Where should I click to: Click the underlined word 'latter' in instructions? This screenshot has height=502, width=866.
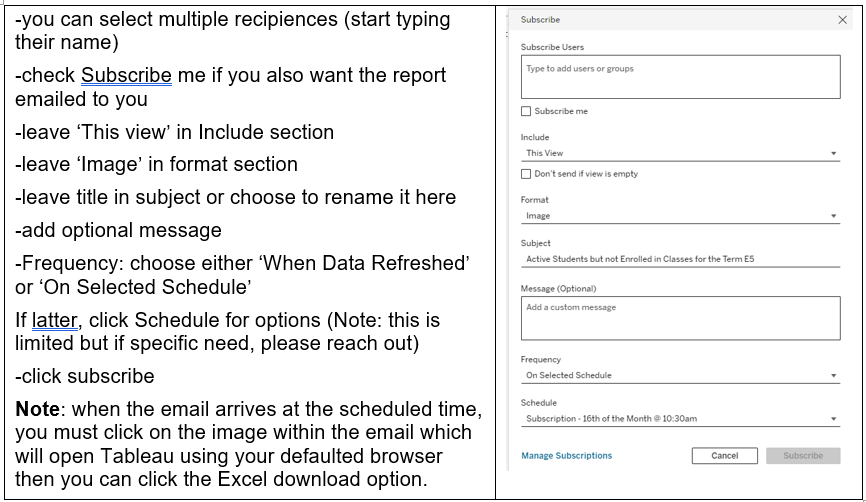(53, 320)
